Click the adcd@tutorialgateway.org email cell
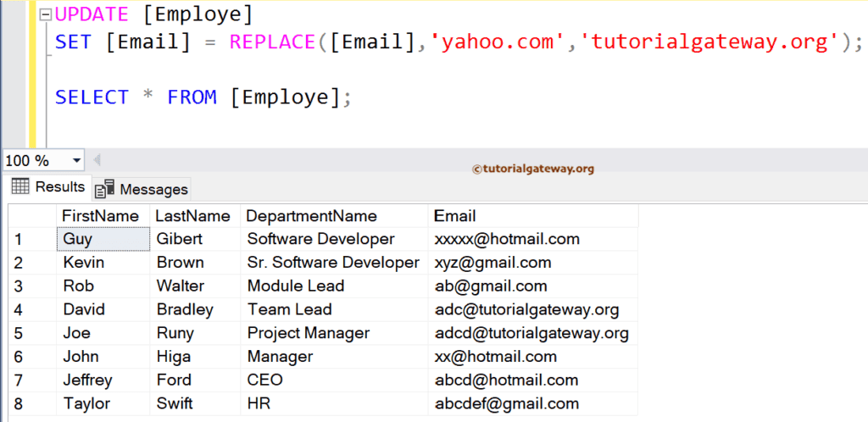868x422 pixels. tap(533, 334)
